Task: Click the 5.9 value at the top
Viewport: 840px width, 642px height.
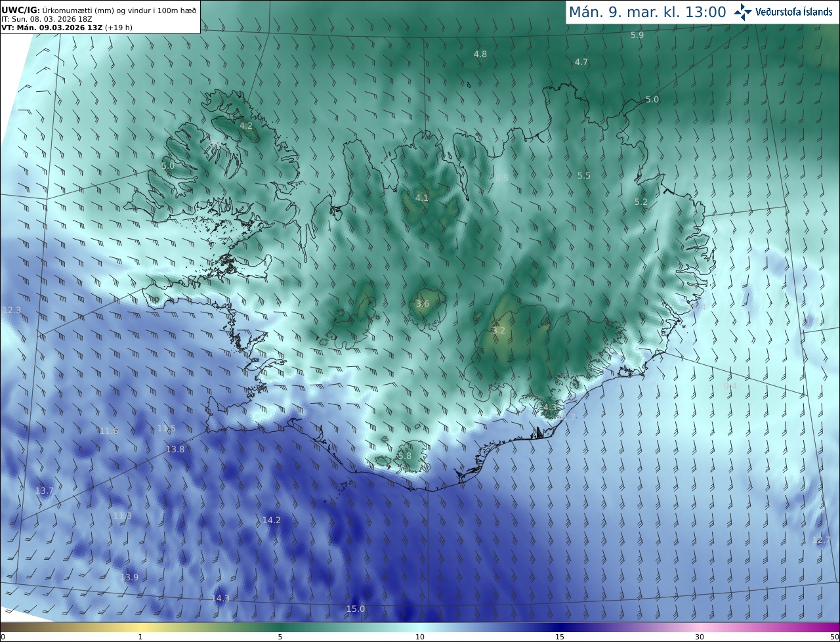Action: tap(637, 35)
